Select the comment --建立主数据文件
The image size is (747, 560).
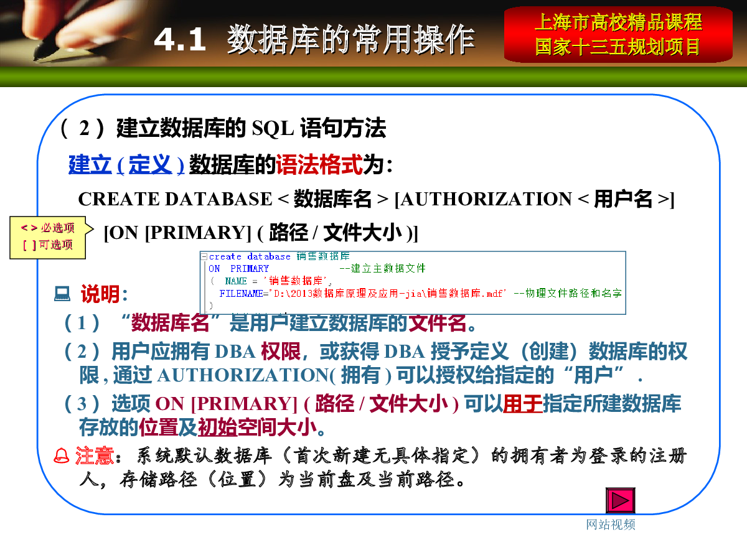[382, 269]
